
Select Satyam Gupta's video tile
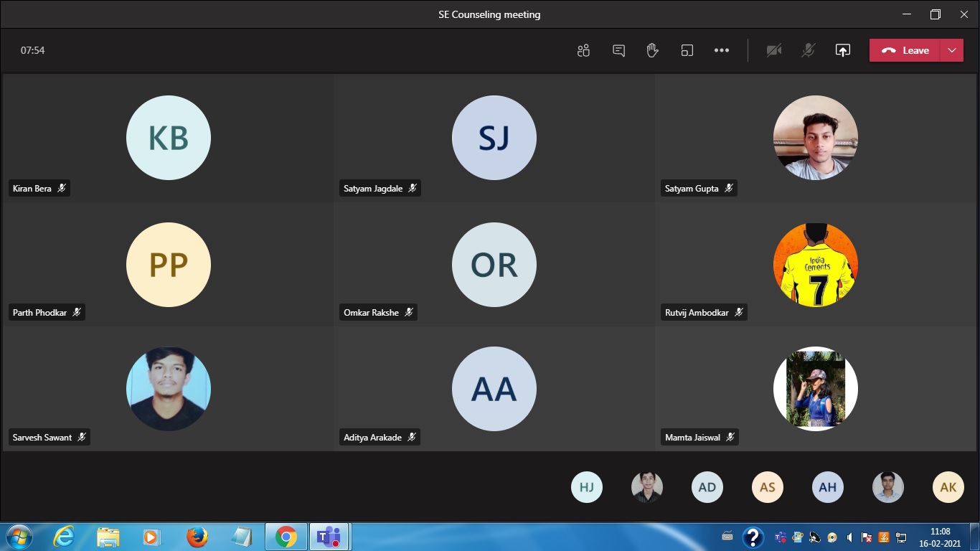coord(815,137)
